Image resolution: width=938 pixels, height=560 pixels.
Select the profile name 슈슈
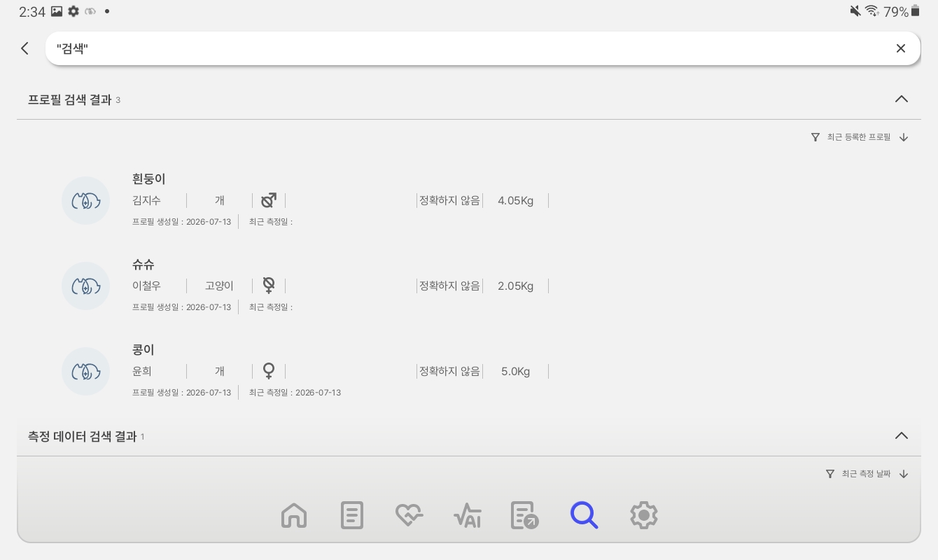click(143, 264)
